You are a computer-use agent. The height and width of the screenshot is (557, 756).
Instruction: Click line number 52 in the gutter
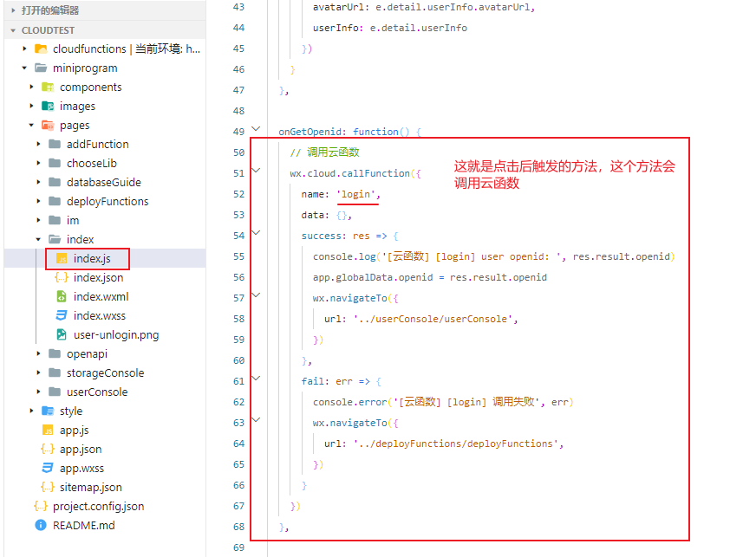point(238,194)
